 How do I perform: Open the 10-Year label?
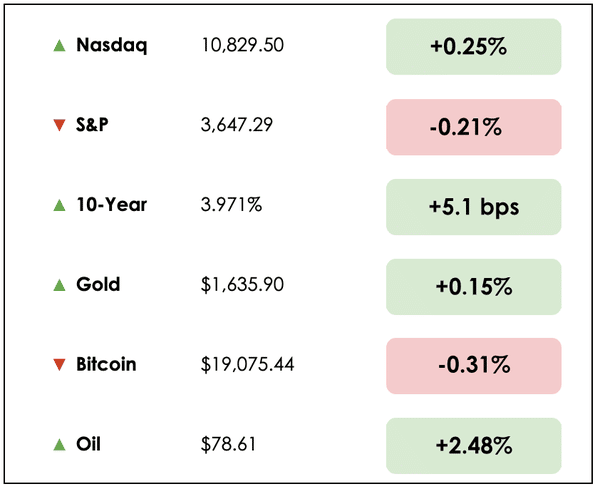coord(112,205)
